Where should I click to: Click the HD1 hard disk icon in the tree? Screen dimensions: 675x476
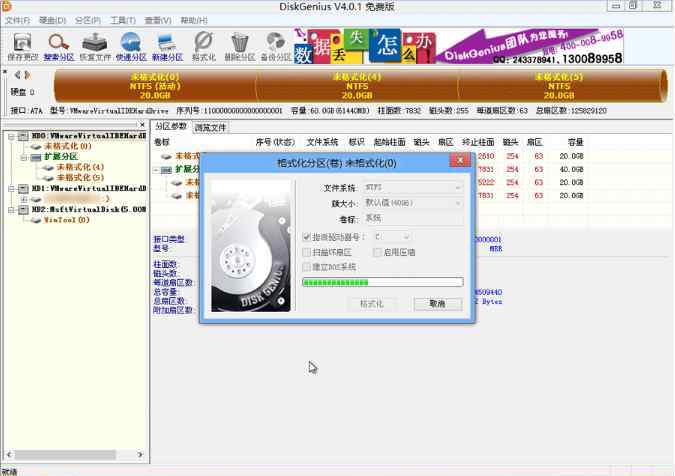tap(23, 189)
